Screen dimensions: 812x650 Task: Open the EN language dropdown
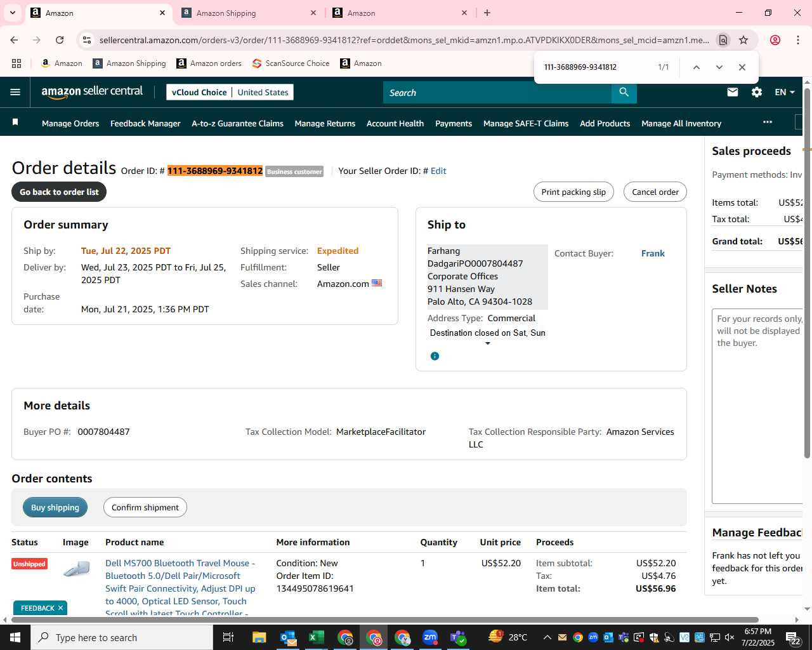click(785, 92)
